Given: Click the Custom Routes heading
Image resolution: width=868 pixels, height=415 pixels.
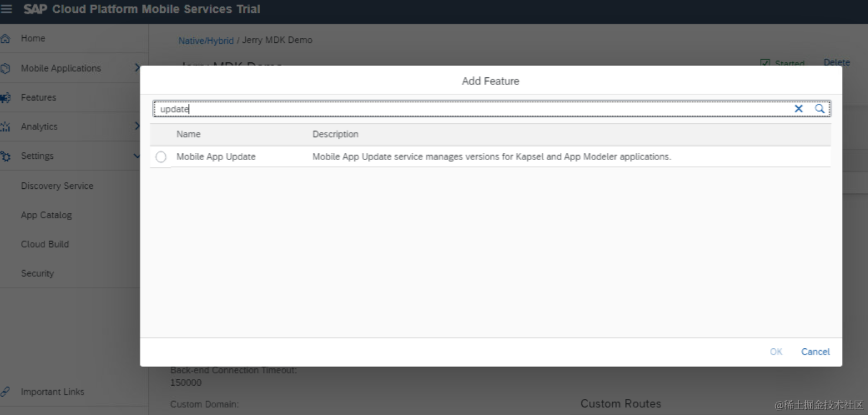Looking at the screenshot, I should pyautogui.click(x=621, y=404).
